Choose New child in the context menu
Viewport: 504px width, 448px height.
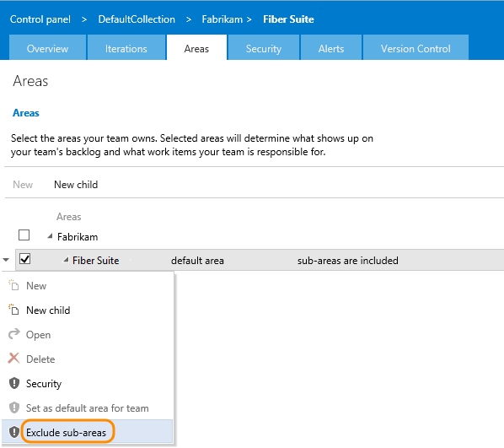pyautogui.click(x=88, y=310)
